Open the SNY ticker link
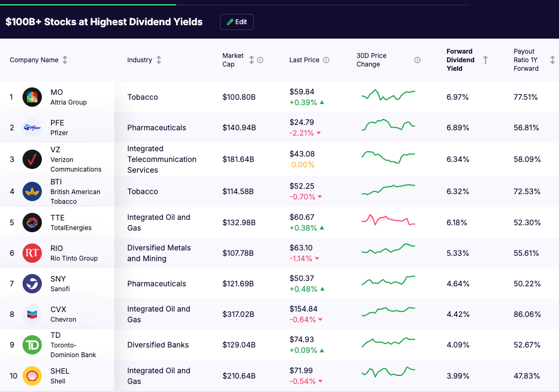The height and width of the screenshot is (392, 559). tap(58, 279)
